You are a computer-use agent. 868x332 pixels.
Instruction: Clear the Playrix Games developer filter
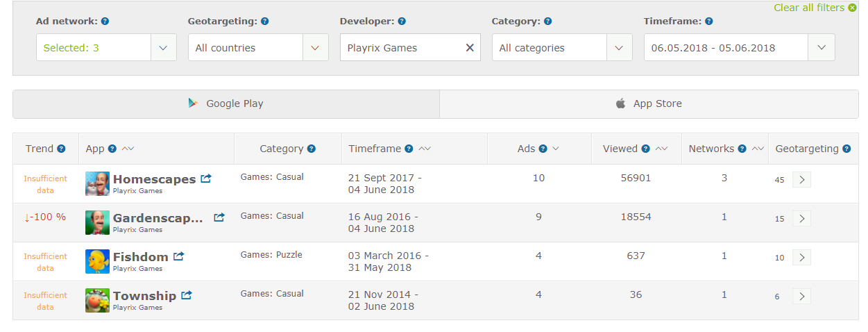point(470,48)
